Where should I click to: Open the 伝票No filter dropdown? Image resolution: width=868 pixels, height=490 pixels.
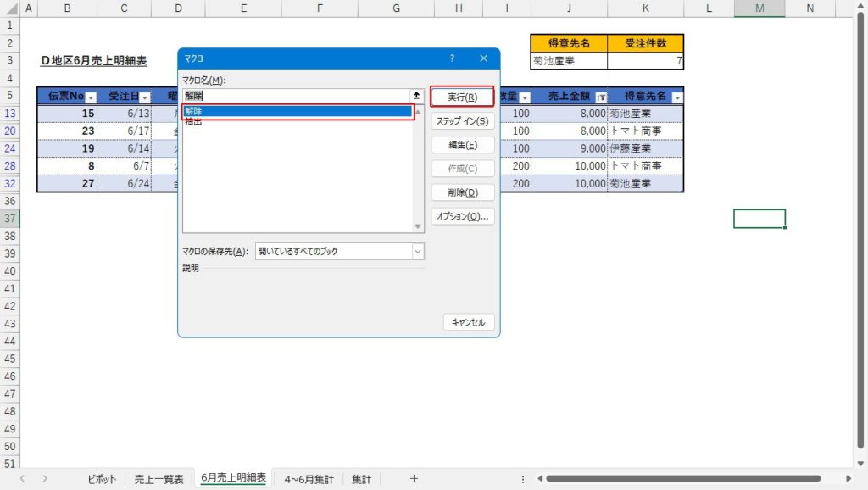click(91, 97)
